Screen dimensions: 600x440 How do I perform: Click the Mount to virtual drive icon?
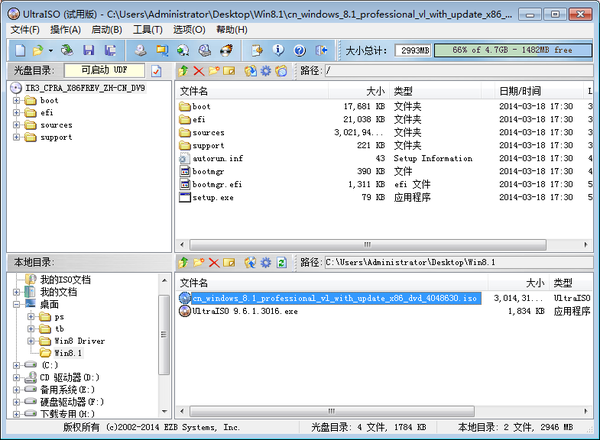(204, 50)
